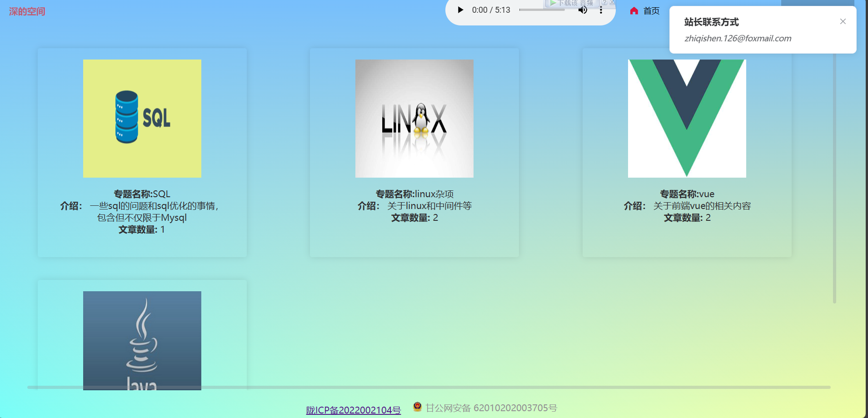Go to 首页 home page

coord(651,10)
